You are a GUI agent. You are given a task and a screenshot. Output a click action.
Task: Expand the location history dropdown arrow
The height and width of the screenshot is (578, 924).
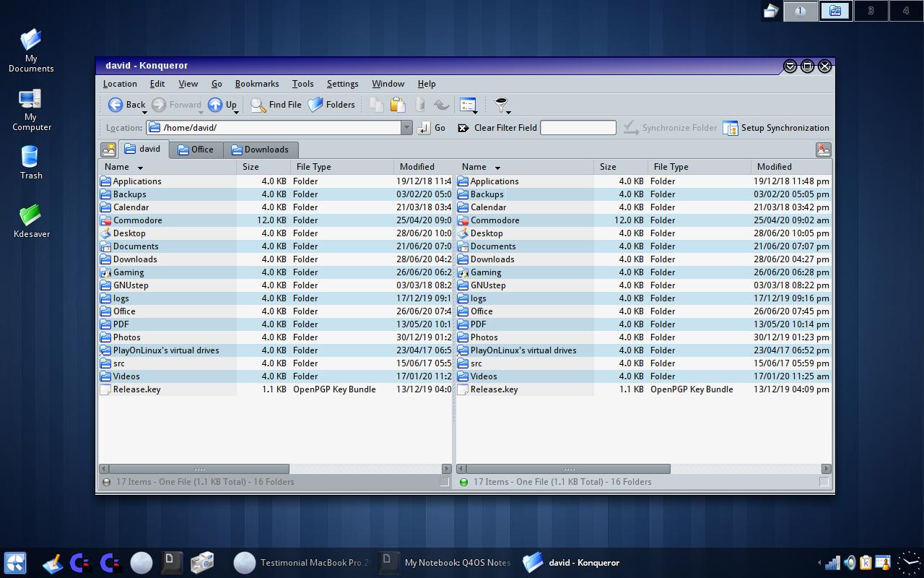[x=406, y=128]
